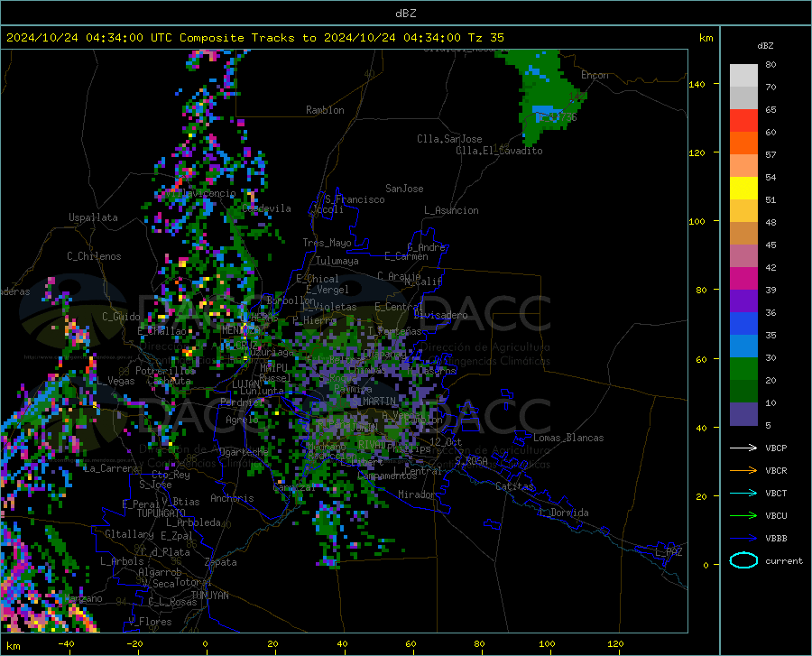Screen dimensions: 812x656
Task: Click the Gltallary place label
Action: pos(129,534)
